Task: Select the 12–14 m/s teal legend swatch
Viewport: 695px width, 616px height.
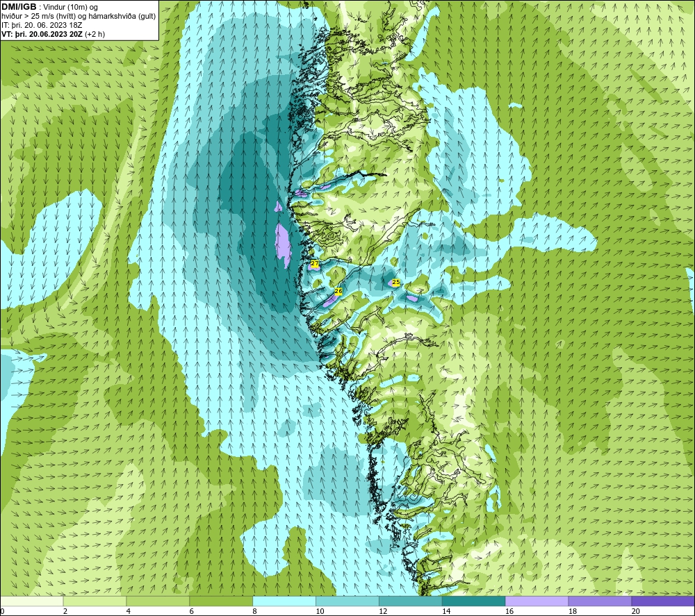Action: click(x=411, y=601)
